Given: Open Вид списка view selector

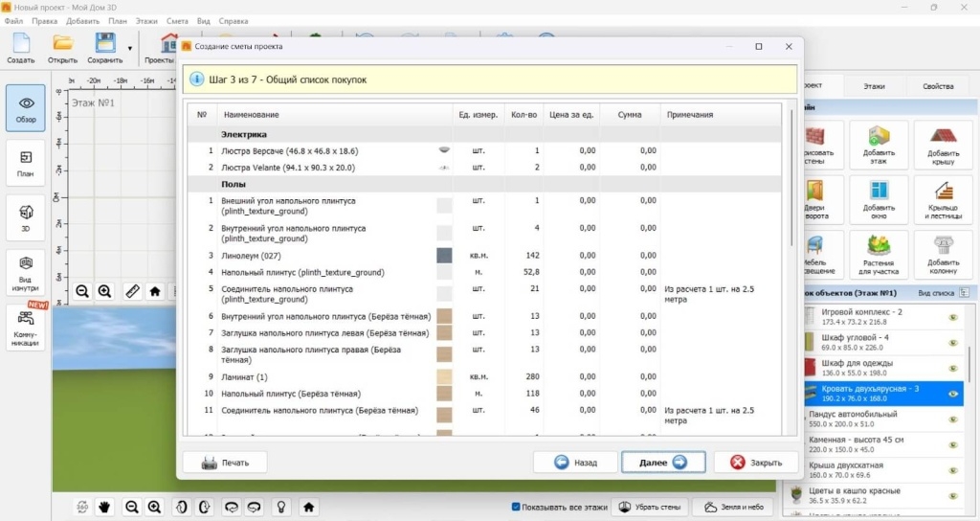Looking at the screenshot, I should 944,293.
